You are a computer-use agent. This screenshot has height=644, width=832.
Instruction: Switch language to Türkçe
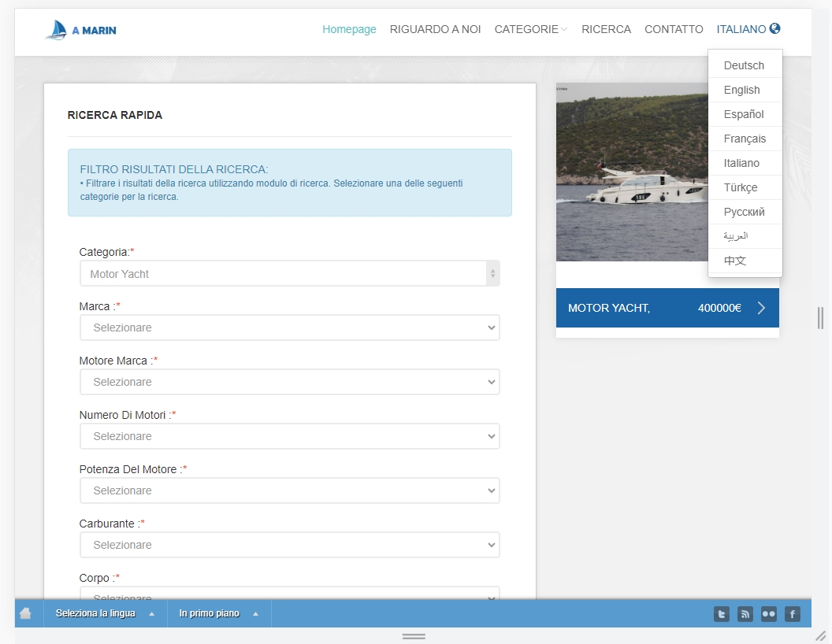[745, 187]
